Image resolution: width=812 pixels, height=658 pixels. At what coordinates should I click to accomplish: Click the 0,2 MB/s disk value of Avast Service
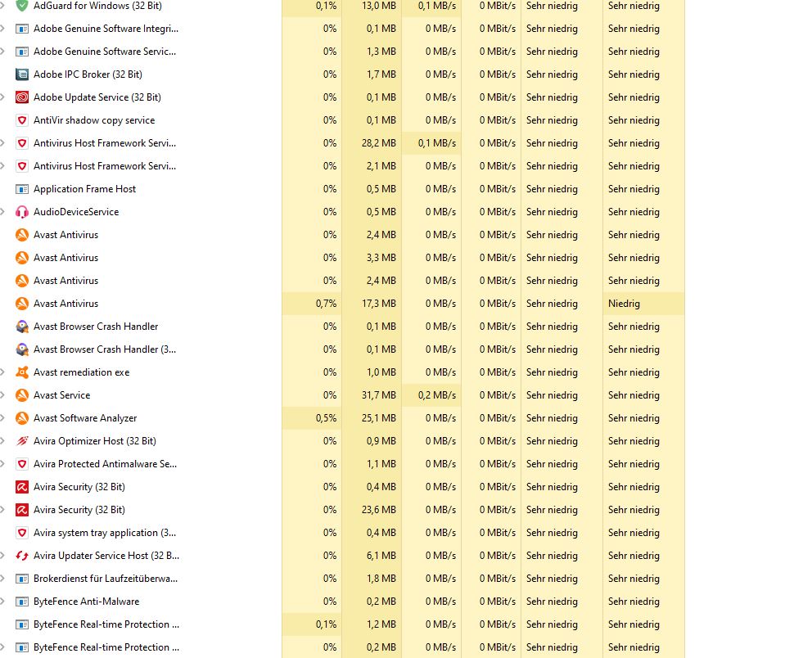pos(436,395)
